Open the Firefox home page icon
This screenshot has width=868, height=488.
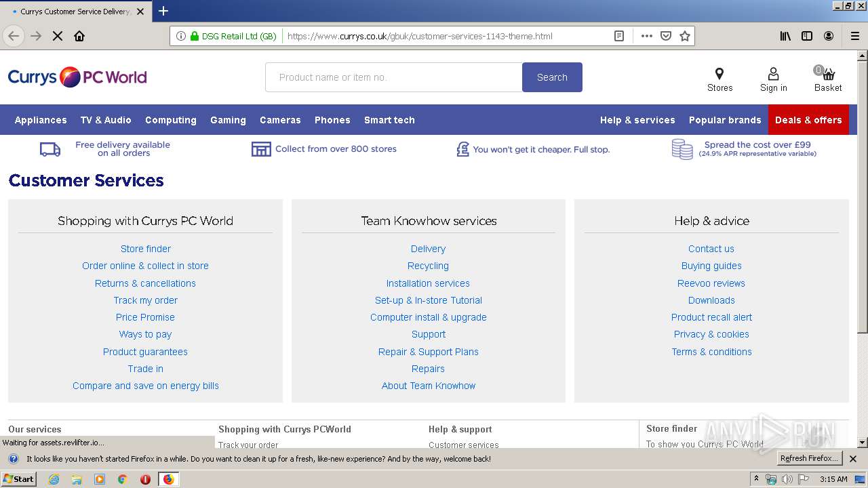click(79, 36)
